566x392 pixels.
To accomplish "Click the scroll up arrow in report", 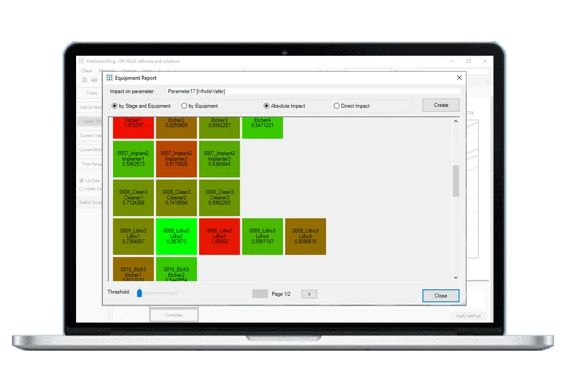I will (x=456, y=121).
